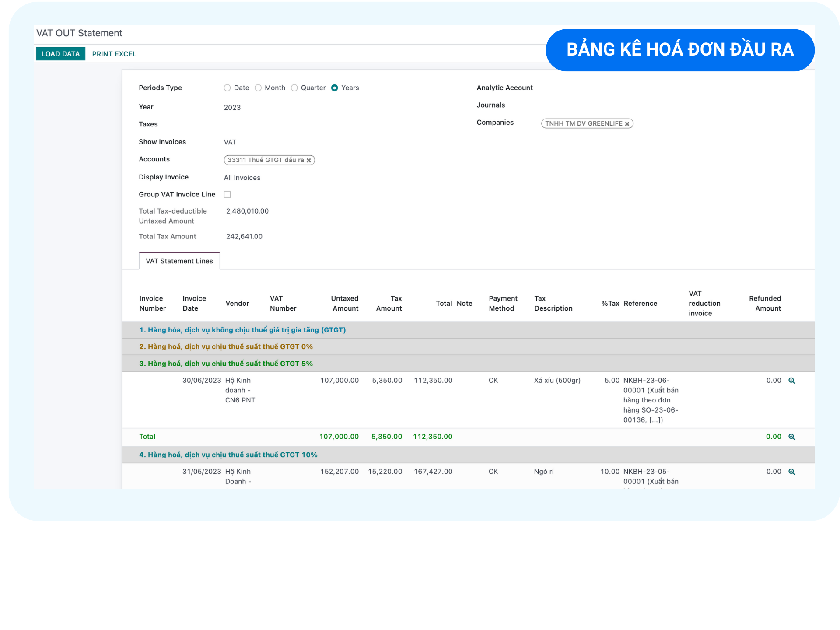
Task: Select the Quarter period type radio
Action: (294, 88)
